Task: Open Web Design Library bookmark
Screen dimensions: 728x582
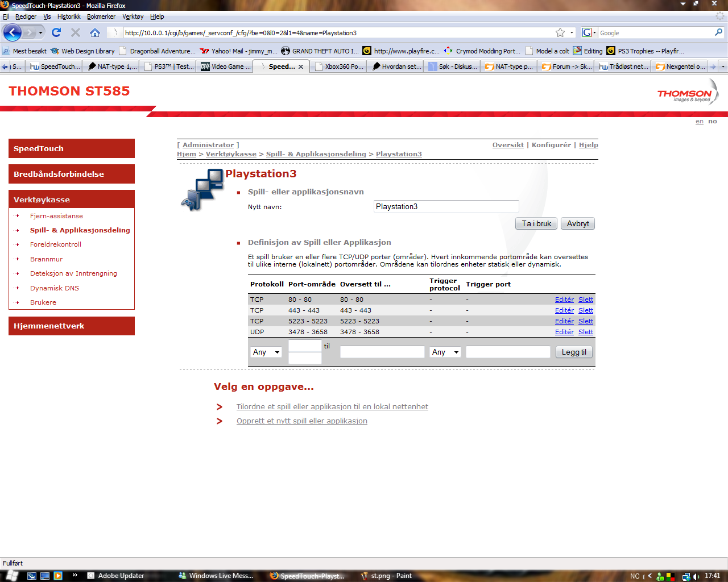Action: (82, 51)
